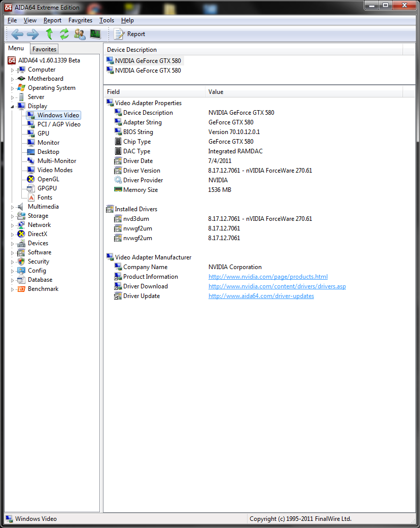Click the Device Description column header

(253, 50)
